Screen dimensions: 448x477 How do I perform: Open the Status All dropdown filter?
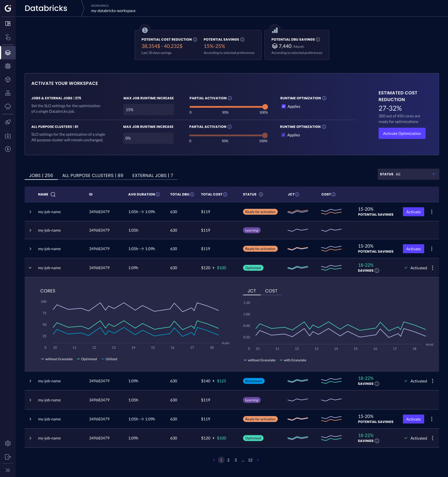[408, 174]
